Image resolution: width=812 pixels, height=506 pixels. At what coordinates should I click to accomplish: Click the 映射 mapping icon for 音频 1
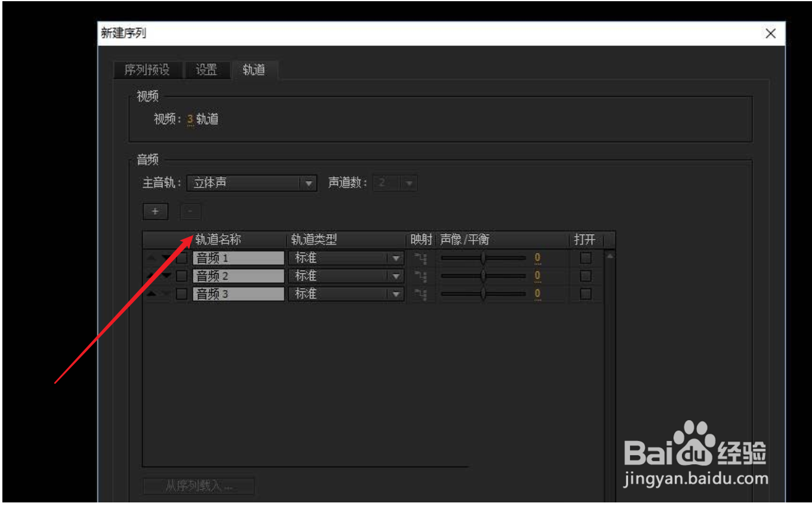click(x=422, y=258)
